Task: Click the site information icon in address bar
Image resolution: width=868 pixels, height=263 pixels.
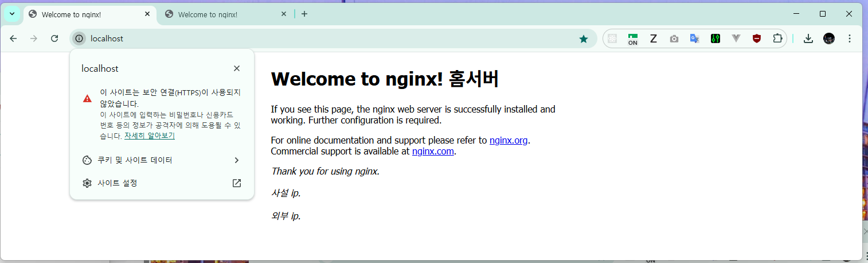Action: pyautogui.click(x=79, y=38)
